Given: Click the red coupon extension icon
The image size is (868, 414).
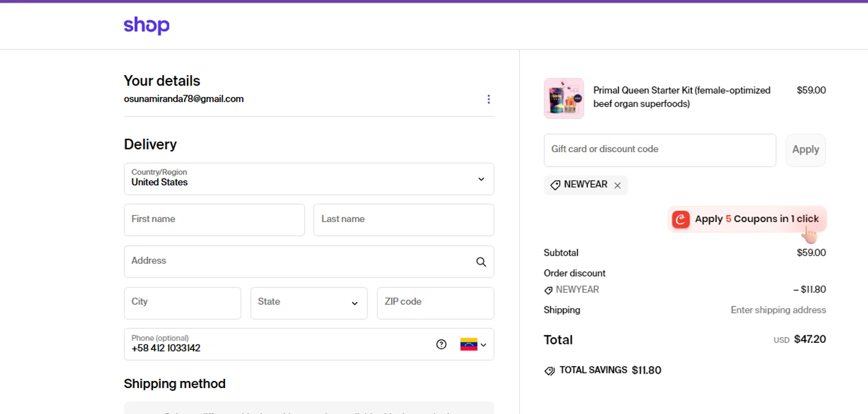Looking at the screenshot, I should pyautogui.click(x=681, y=219).
